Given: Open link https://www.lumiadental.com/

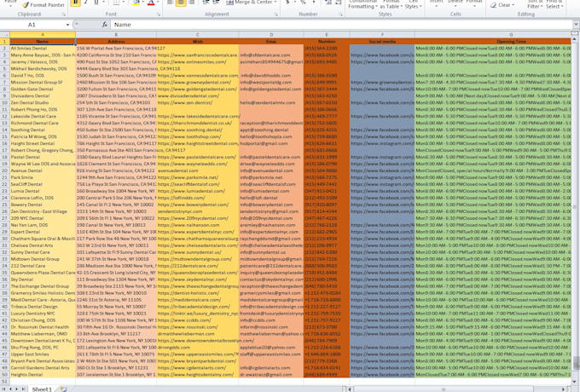Looking at the screenshot, I should click(x=191, y=191).
